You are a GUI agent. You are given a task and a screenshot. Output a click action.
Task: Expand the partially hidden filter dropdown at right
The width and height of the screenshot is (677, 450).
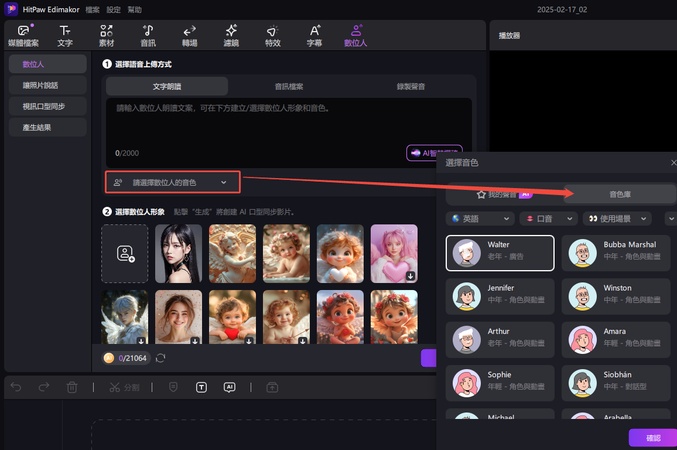click(x=671, y=219)
